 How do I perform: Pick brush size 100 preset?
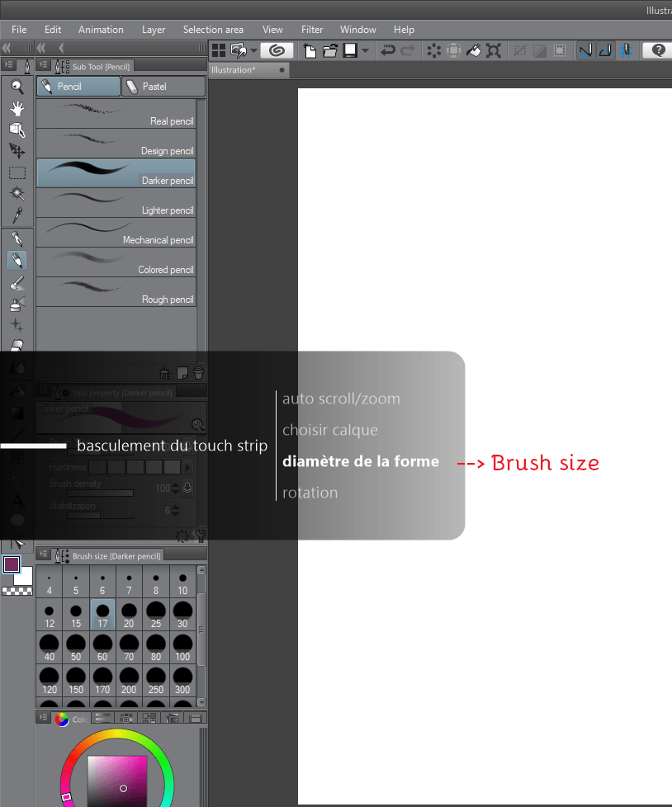[x=182, y=648]
